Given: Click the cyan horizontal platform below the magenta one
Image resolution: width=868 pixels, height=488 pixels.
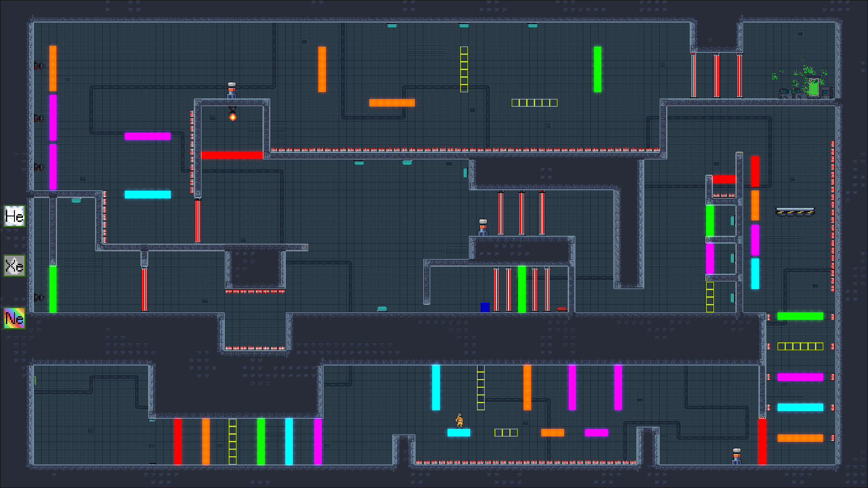Looking at the screenshot, I should [x=148, y=194].
